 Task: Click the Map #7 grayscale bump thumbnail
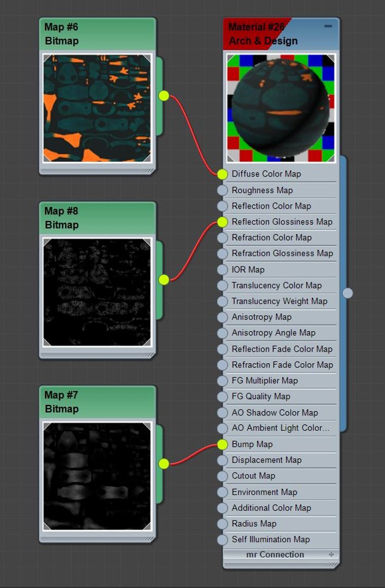97,476
